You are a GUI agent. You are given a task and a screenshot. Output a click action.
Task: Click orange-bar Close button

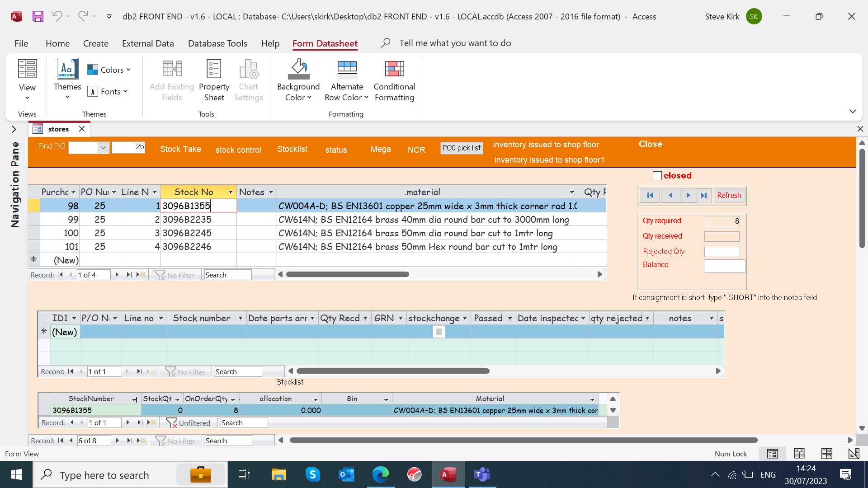651,144
